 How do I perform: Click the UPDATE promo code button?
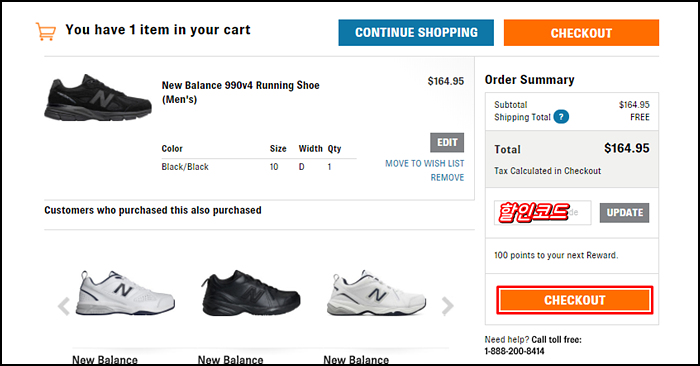[x=624, y=212]
